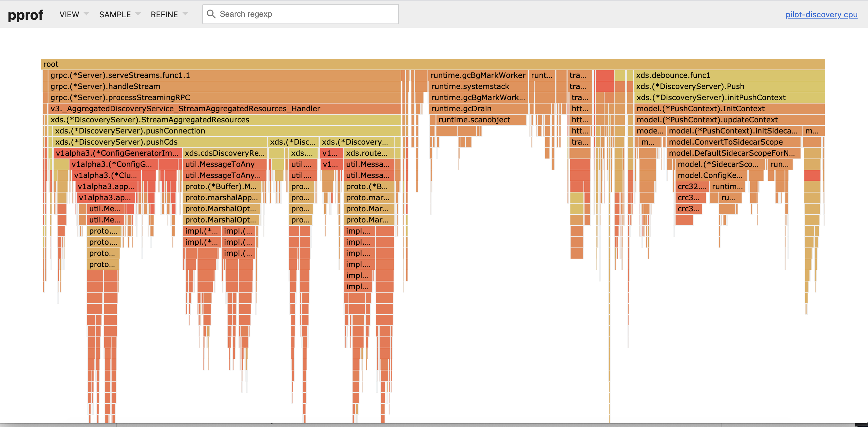Select the xds.cdsDiscoveryRe... frame

tap(224, 153)
